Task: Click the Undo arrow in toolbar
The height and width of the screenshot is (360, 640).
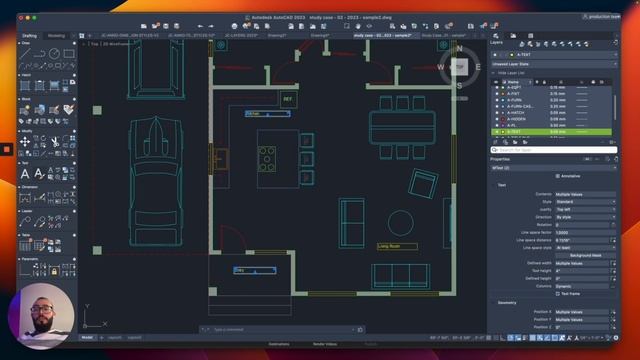Action: point(200,26)
